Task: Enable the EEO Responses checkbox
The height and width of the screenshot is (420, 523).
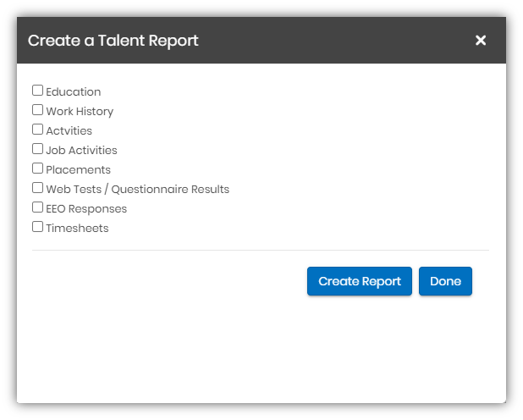Action: (37, 207)
